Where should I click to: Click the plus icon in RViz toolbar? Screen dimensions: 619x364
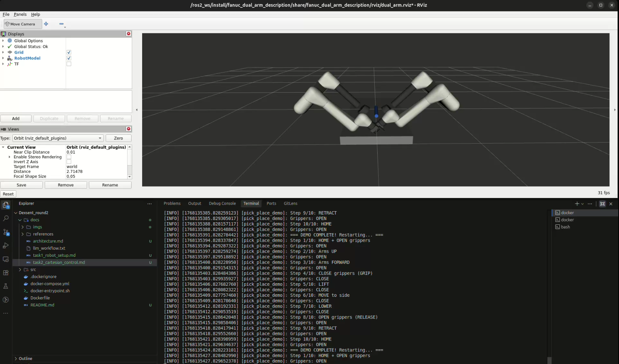coord(46,24)
